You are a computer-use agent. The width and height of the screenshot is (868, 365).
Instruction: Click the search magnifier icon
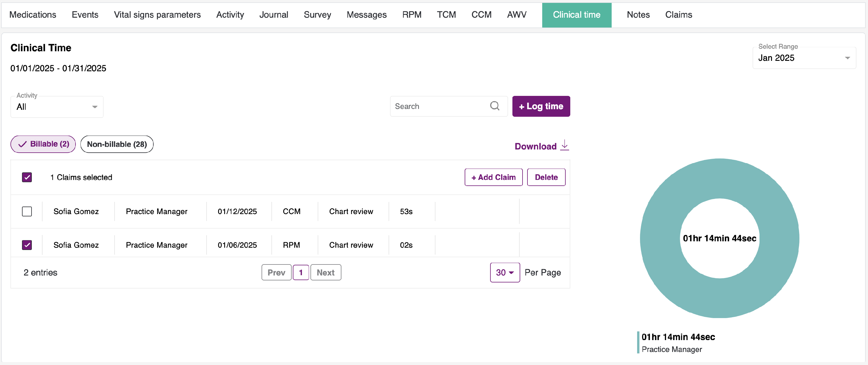click(494, 106)
